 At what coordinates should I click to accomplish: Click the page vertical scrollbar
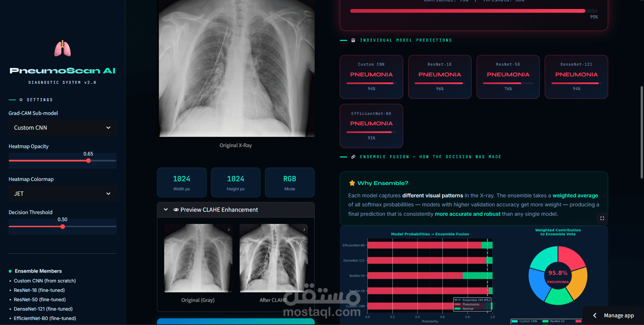click(642, 132)
